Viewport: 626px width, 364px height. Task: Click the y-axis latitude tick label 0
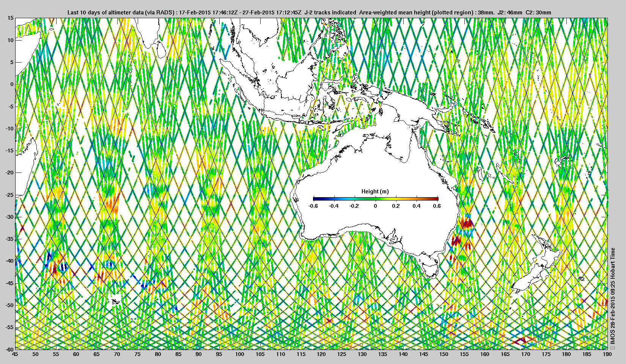tap(12, 84)
